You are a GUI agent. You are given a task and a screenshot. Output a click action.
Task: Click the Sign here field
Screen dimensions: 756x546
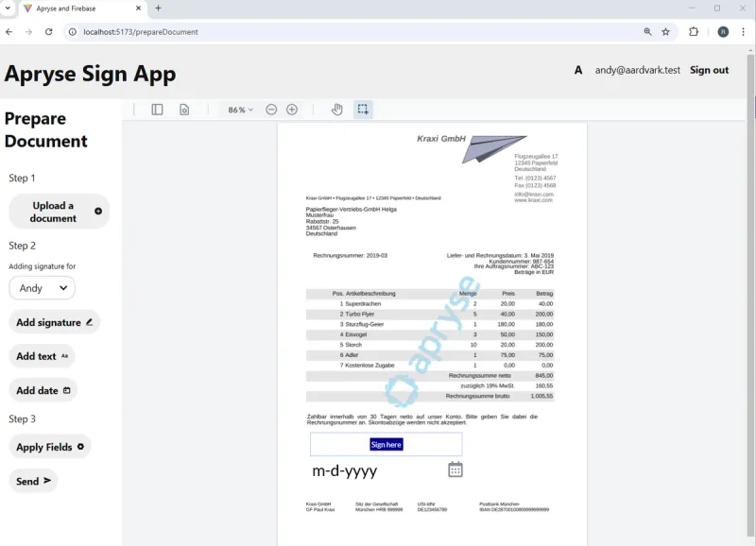387,444
